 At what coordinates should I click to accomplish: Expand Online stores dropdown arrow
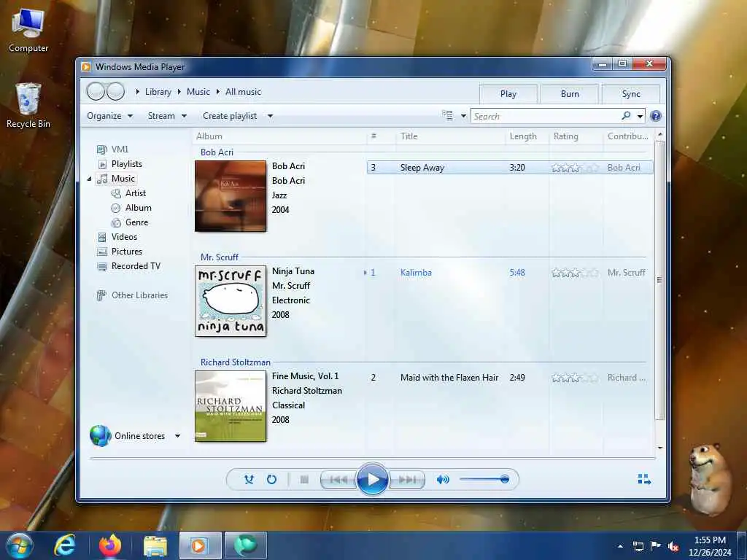tap(177, 436)
